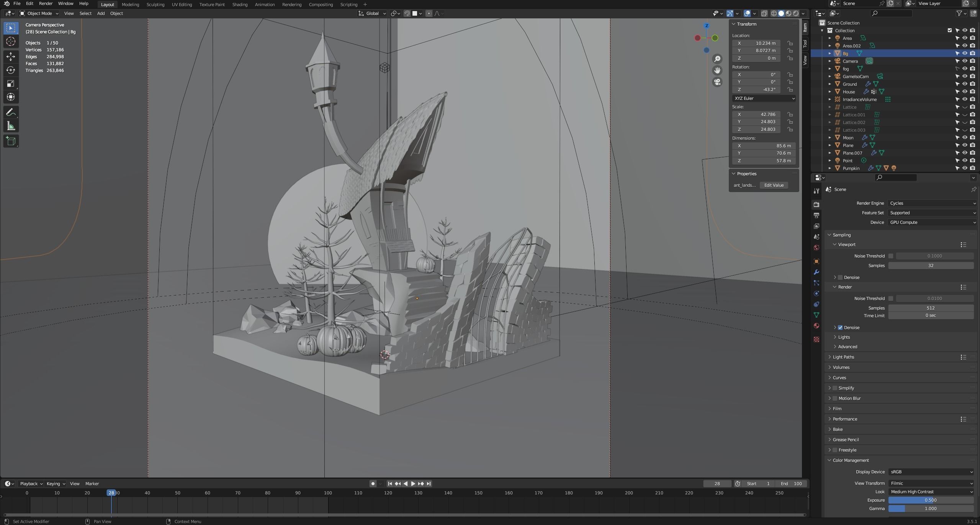Open the Output properties tab (printer icon)

(816, 215)
